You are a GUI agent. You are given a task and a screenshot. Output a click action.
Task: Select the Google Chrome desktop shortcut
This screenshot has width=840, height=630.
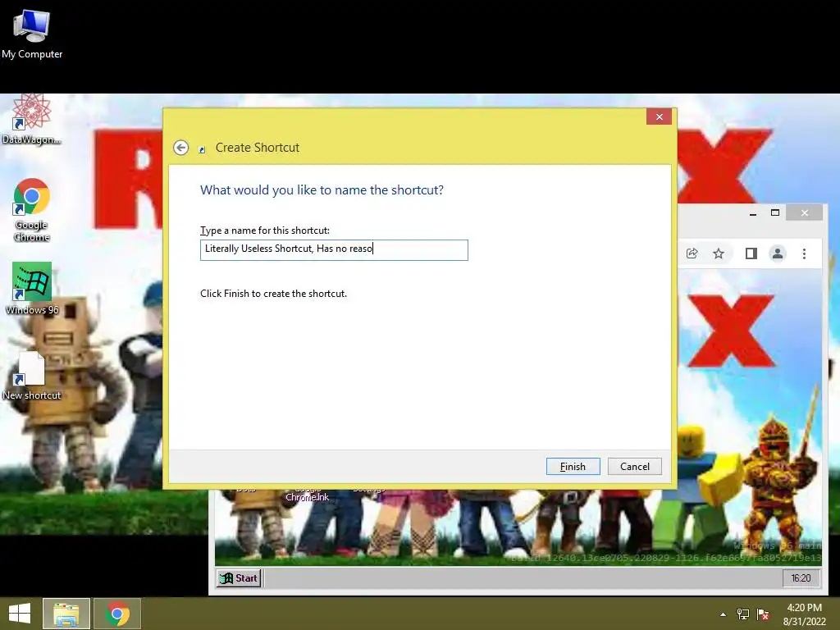(32, 209)
